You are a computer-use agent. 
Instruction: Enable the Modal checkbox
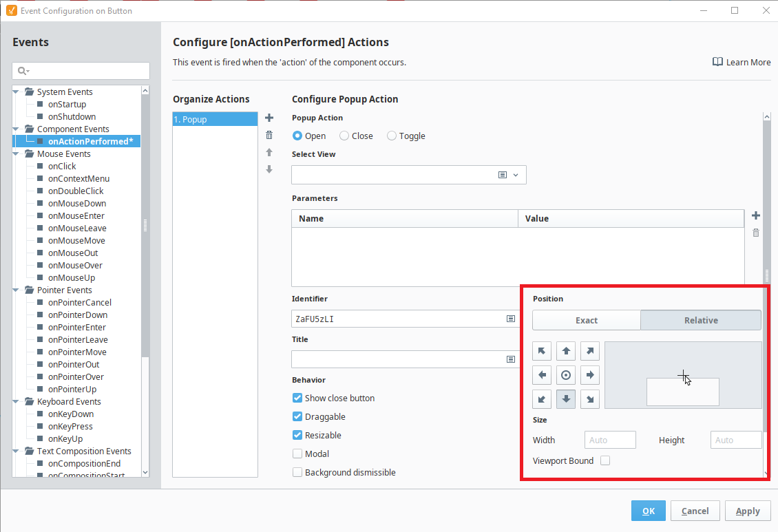[297, 454]
